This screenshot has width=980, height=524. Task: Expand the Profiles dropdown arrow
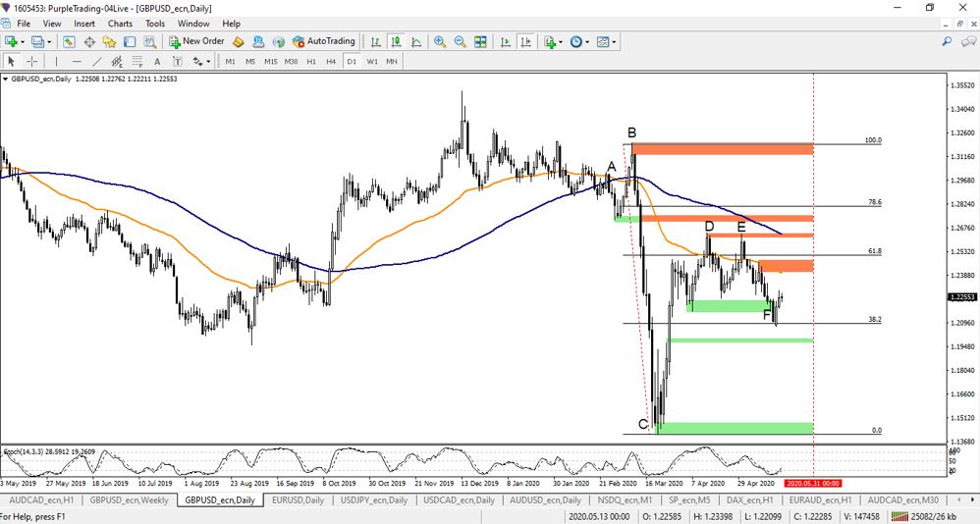tap(48, 41)
